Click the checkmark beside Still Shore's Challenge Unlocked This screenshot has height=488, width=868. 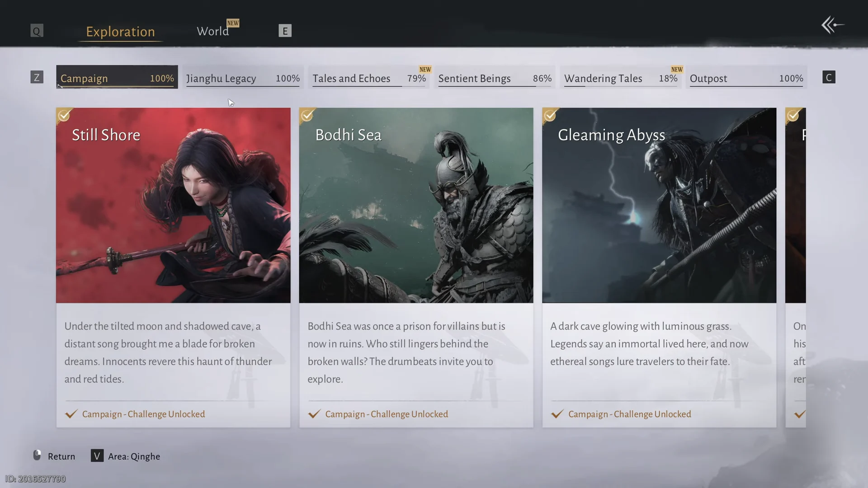pyautogui.click(x=71, y=414)
